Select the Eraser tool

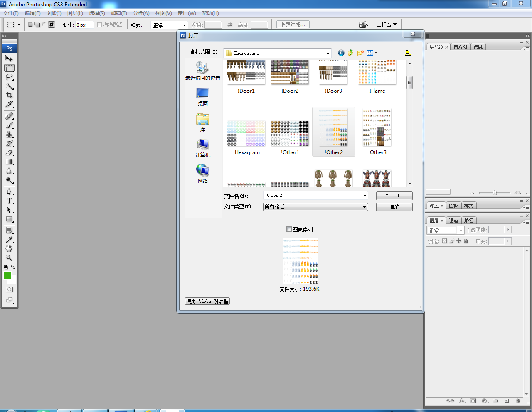(9, 152)
